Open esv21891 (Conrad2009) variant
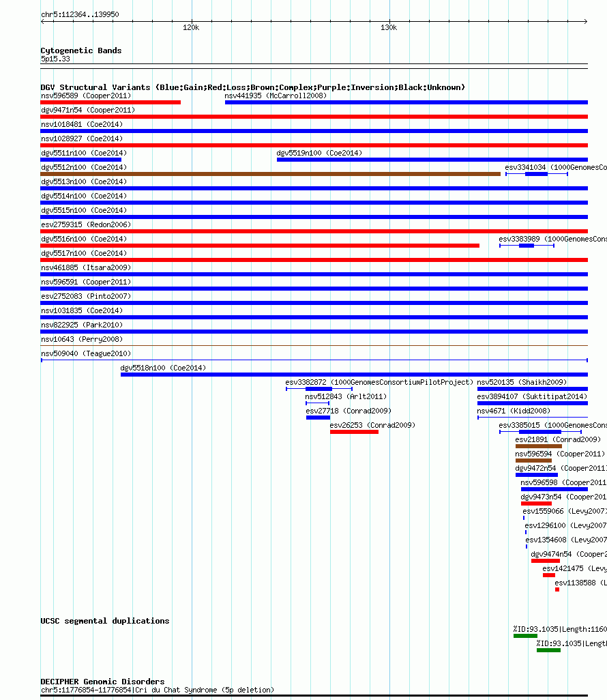 click(x=558, y=439)
